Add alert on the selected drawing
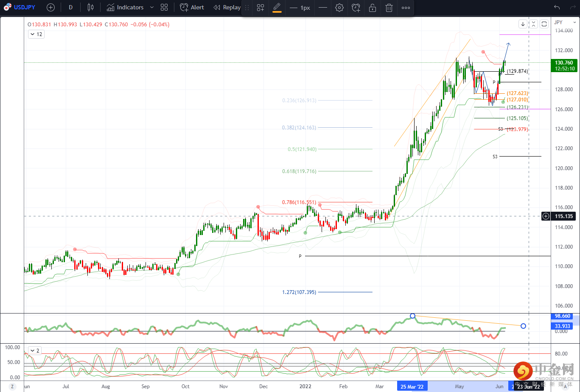The width and height of the screenshot is (580, 392). pos(356,8)
